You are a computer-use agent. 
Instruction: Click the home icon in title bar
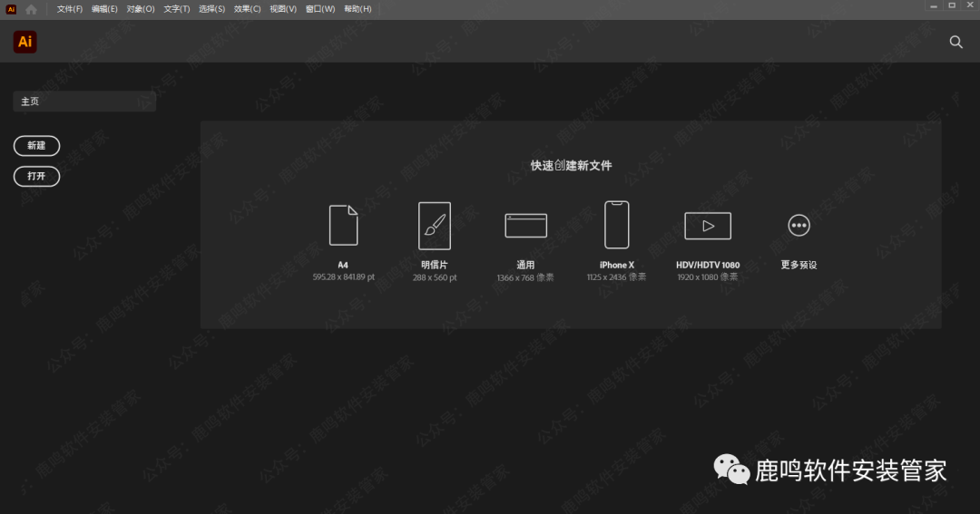32,9
